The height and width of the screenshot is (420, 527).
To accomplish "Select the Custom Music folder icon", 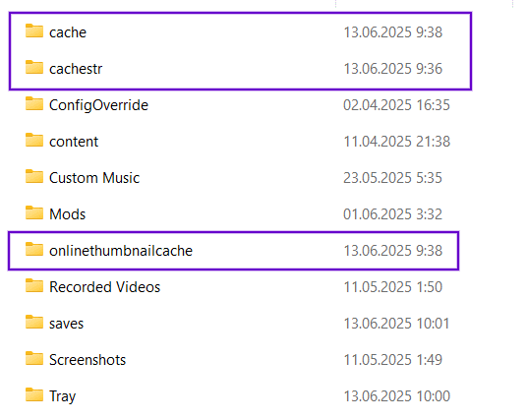I will pos(34,176).
